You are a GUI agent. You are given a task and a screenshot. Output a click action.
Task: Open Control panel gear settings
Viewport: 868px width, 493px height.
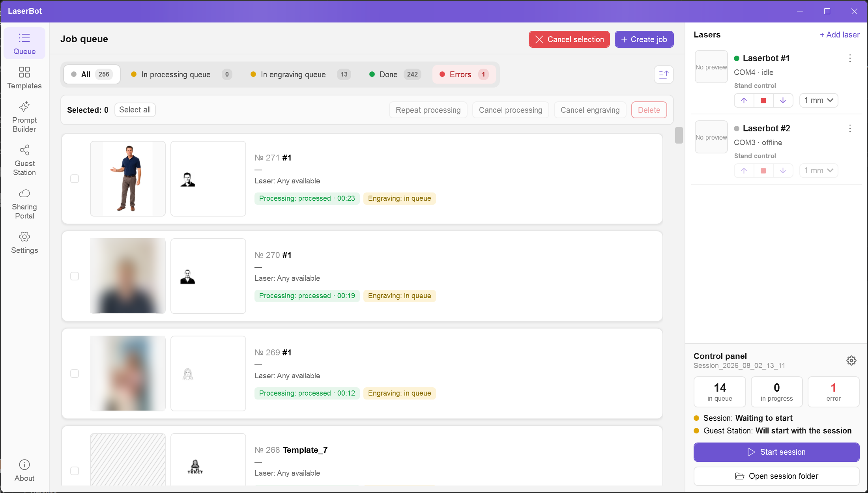click(x=851, y=360)
